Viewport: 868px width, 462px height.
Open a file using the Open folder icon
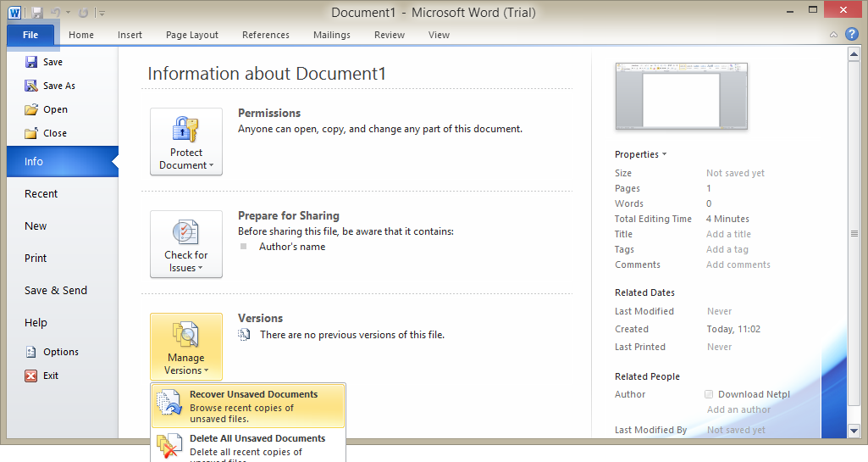coord(31,109)
